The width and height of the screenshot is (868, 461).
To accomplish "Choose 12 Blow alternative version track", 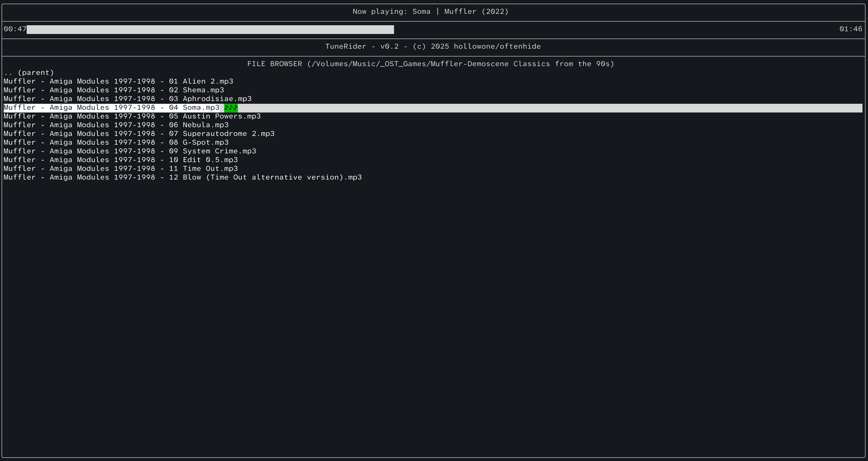I will pyautogui.click(x=183, y=178).
